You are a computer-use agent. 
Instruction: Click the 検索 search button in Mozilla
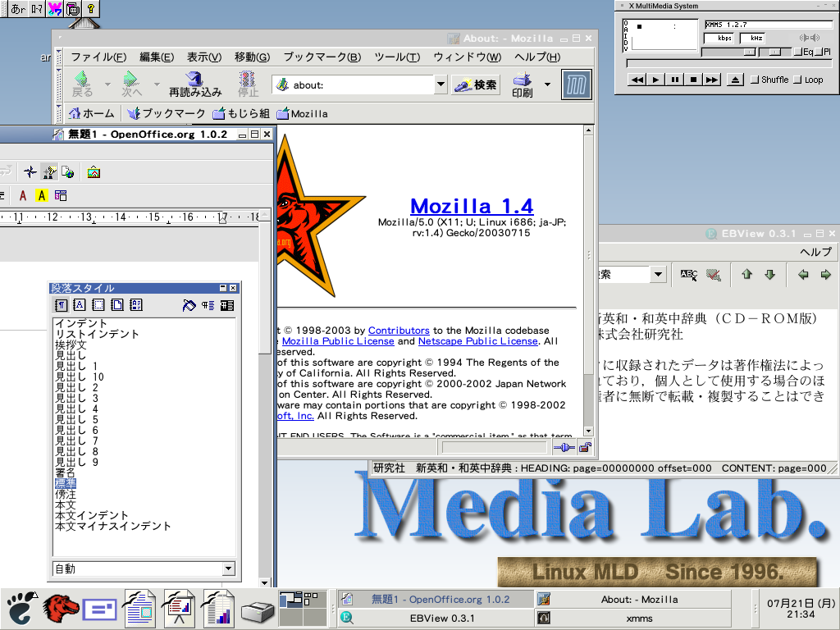pos(477,84)
